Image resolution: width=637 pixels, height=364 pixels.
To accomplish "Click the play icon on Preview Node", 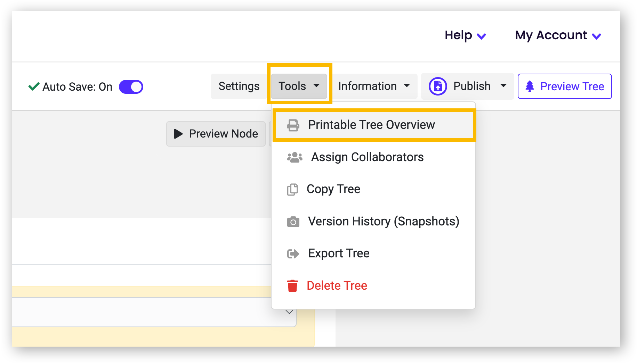I will (x=178, y=134).
